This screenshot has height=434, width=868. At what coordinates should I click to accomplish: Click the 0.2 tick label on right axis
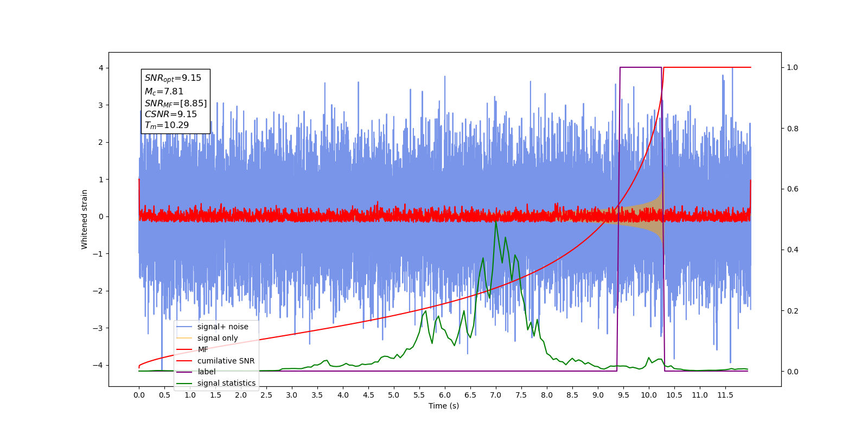793,311
